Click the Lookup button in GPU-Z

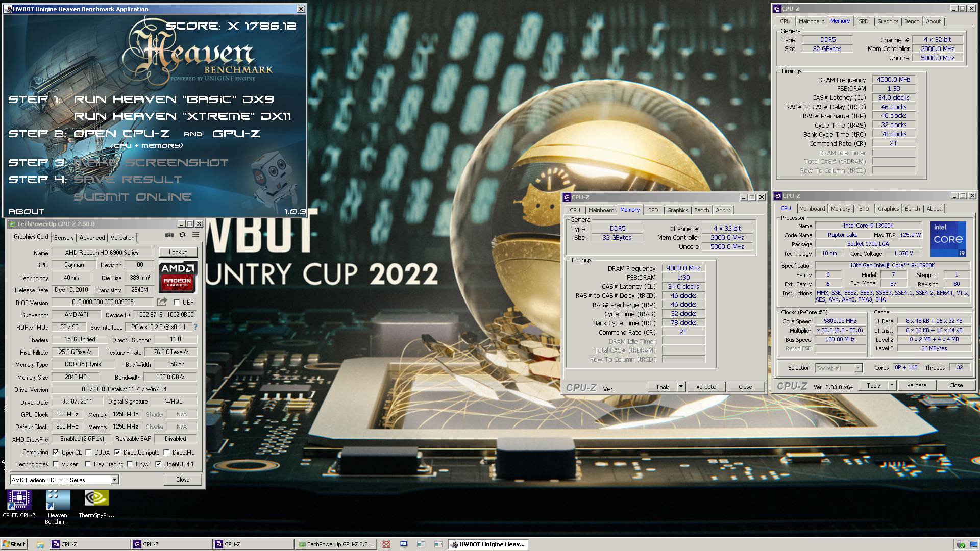[178, 252]
